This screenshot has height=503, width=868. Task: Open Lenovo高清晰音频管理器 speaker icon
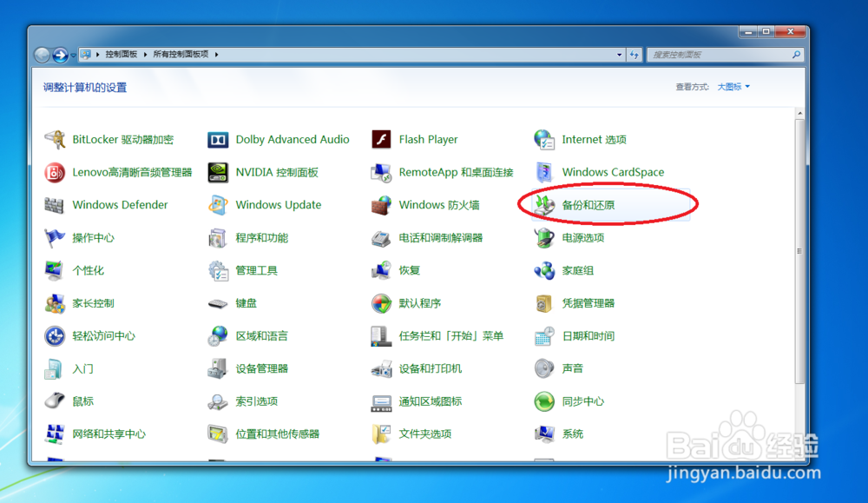55,172
